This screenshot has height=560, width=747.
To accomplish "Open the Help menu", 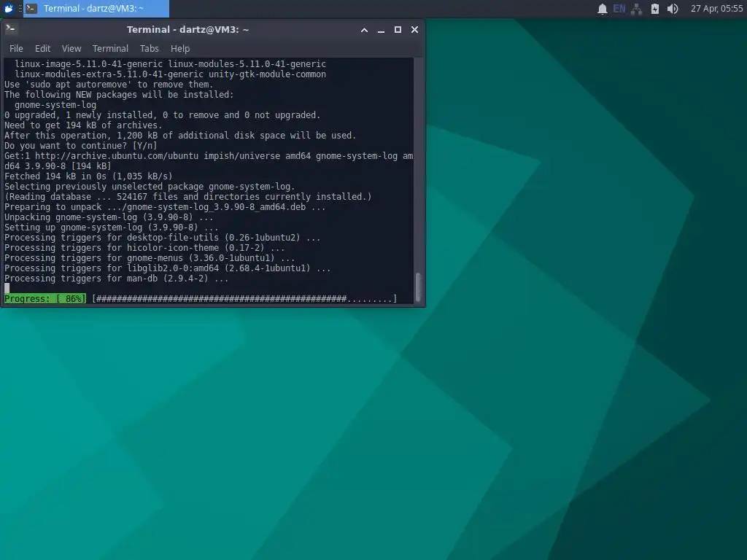I will pyautogui.click(x=180, y=49).
